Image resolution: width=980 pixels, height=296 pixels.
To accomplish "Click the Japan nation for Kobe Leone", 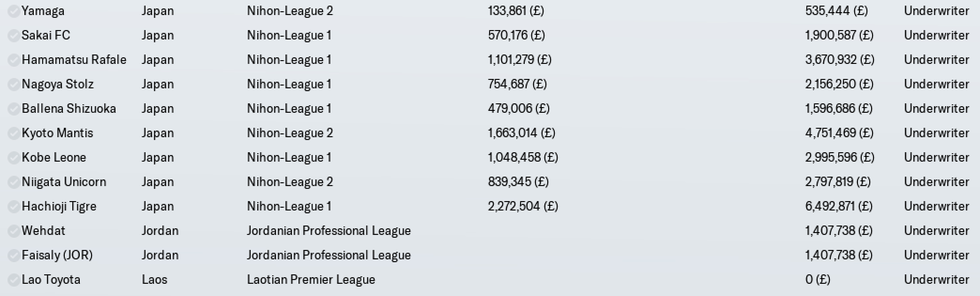I will click(x=158, y=157).
